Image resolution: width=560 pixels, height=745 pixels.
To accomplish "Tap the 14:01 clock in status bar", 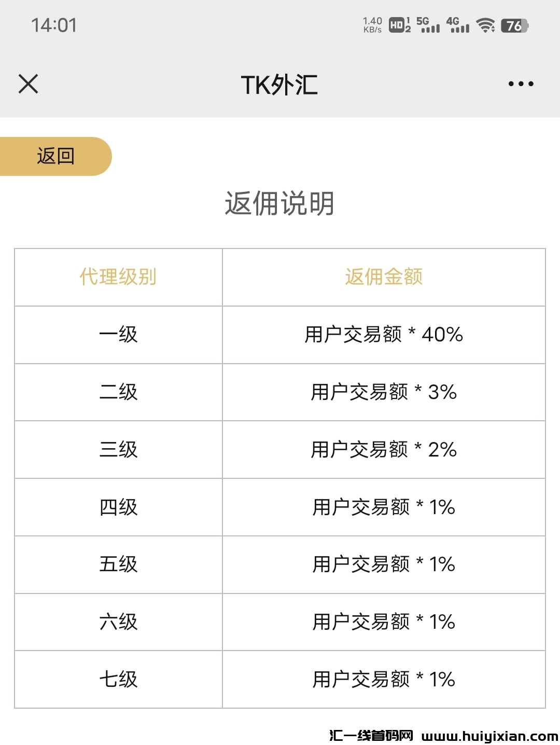I will [53, 25].
